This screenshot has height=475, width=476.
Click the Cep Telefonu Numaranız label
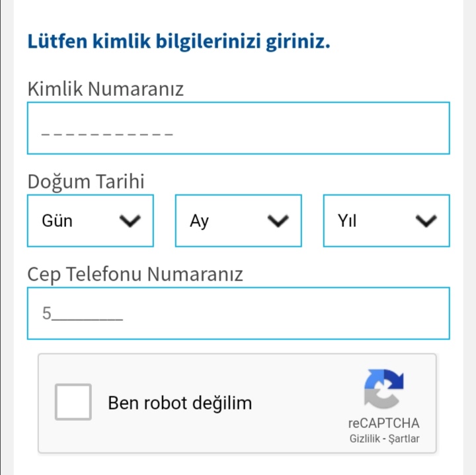135,274
